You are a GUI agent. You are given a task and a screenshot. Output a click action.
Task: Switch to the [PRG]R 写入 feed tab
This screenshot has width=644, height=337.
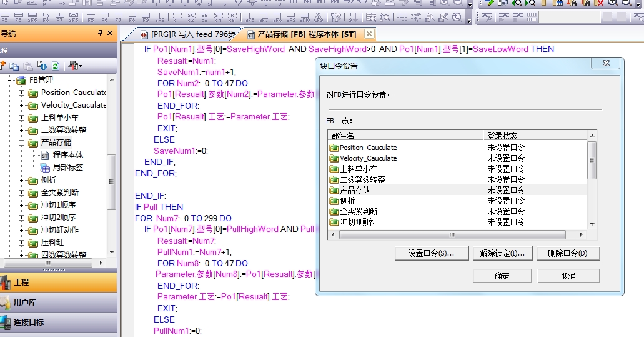tap(186, 34)
